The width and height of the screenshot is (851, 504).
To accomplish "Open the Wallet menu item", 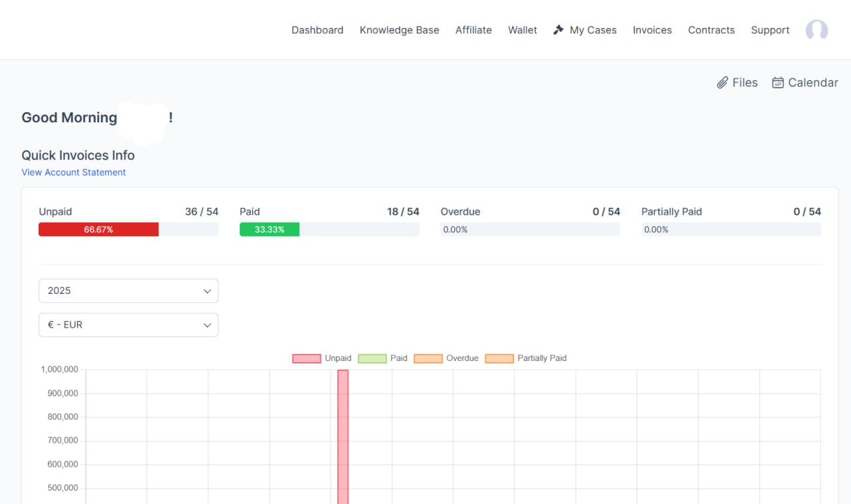I will (x=523, y=30).
